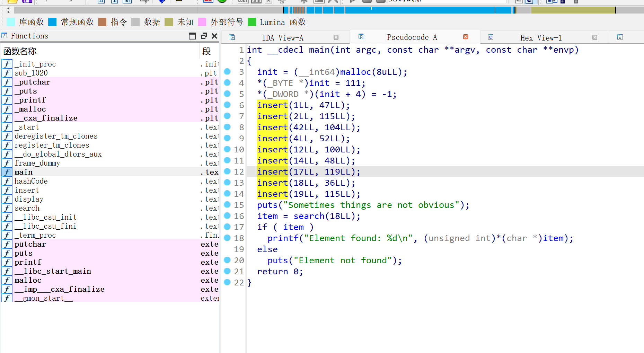Toggle breakpoint on line 3 malloc
Viewport: 644px width, 353px height.
(x=227, y=72)
